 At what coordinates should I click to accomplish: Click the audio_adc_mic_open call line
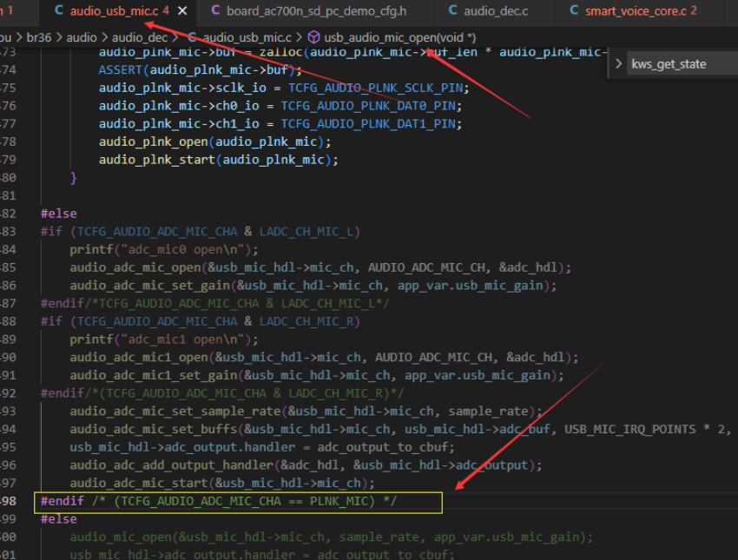320,267
